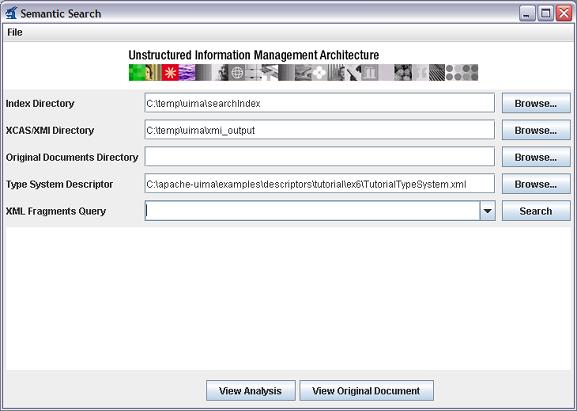Focus the XML Fragments Query input
Image resolution: width=577 pixels, height=411 pixels.
(312, 211)
